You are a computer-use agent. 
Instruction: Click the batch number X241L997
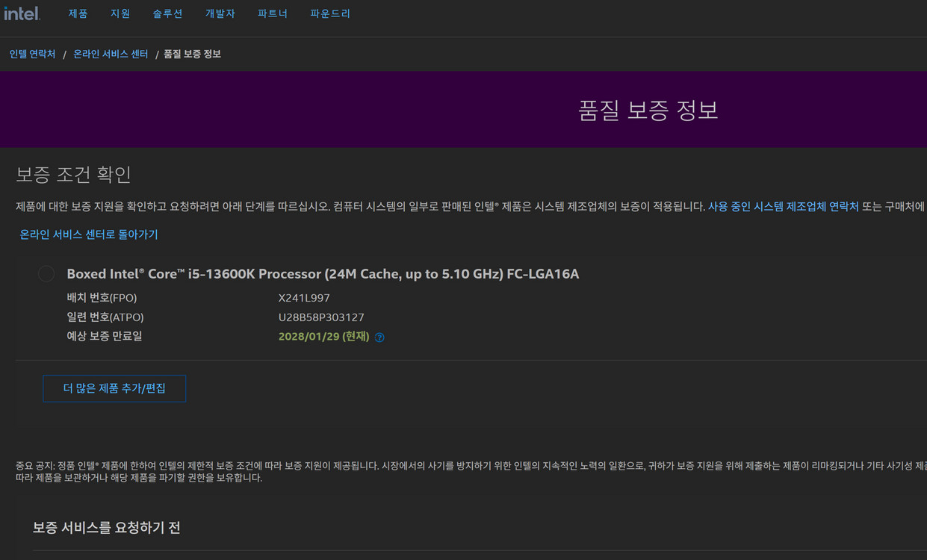304,298
